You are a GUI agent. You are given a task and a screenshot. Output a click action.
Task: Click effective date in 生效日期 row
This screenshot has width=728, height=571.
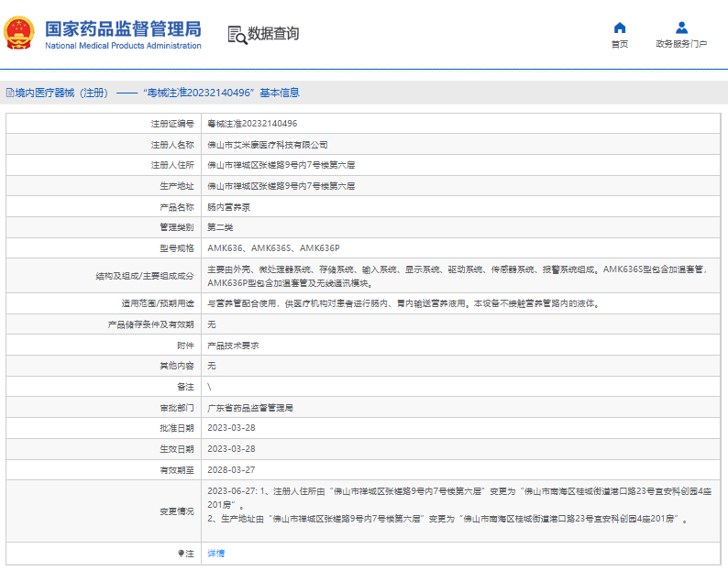pos(231,449)
